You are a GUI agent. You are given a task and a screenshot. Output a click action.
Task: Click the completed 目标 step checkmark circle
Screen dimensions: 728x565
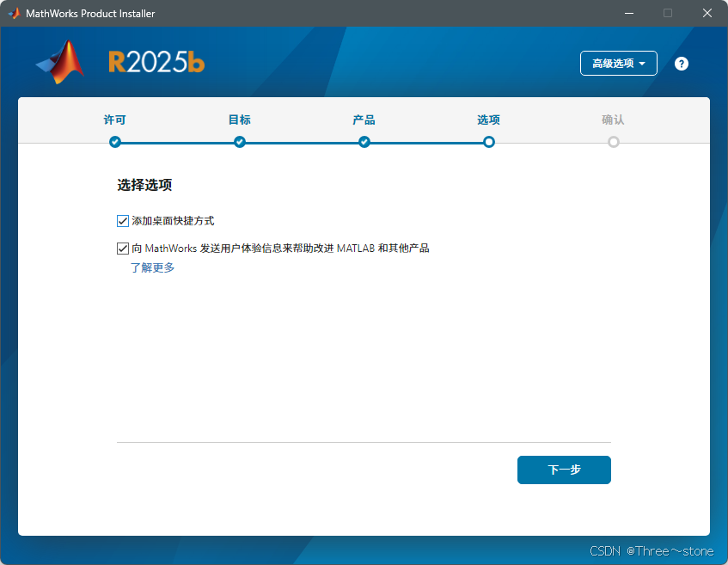(240, 142)
